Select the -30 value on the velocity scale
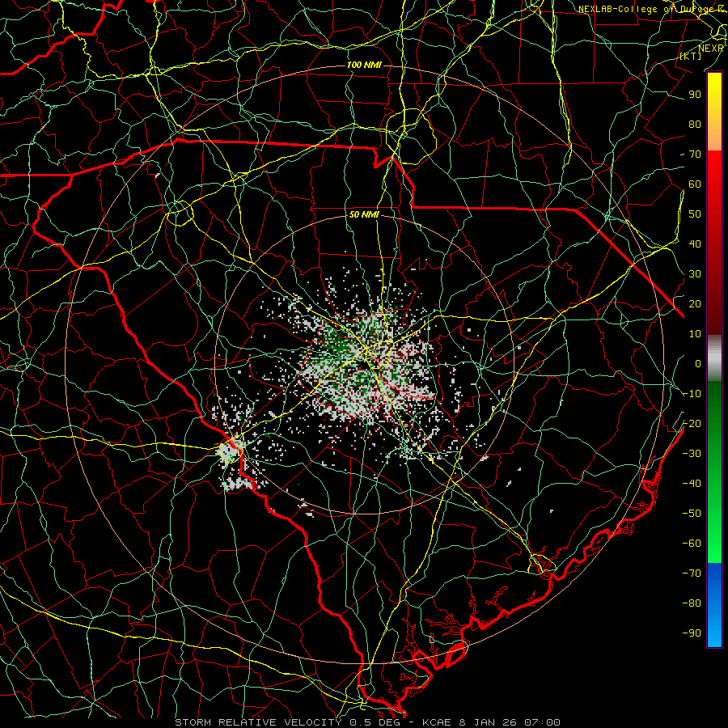 tap(692, 454)
